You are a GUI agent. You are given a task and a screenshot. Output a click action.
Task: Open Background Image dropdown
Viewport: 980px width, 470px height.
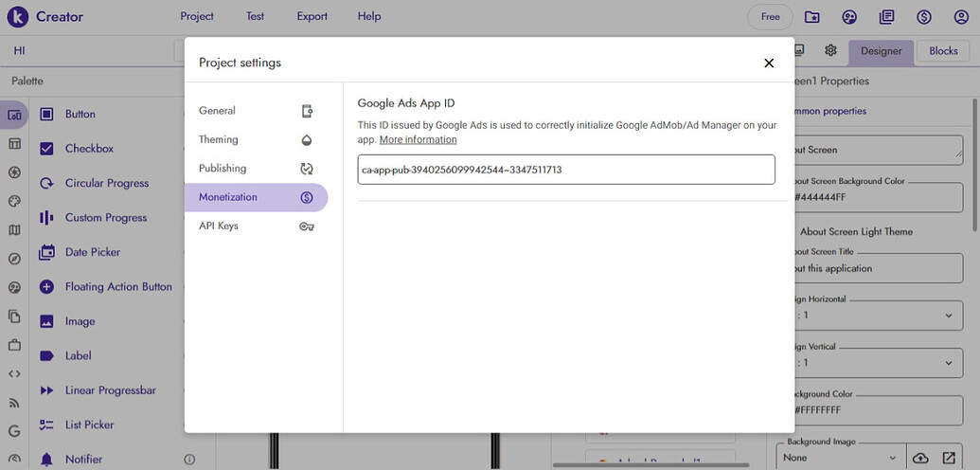pyautogui.click(x=841, y=458)
